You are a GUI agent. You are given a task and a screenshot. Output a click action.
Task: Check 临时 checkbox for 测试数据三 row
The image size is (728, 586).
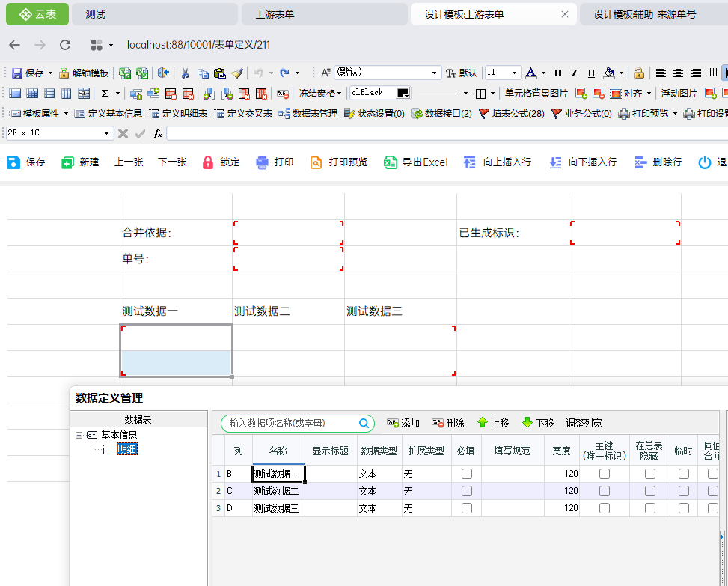(x=684, y=508)
